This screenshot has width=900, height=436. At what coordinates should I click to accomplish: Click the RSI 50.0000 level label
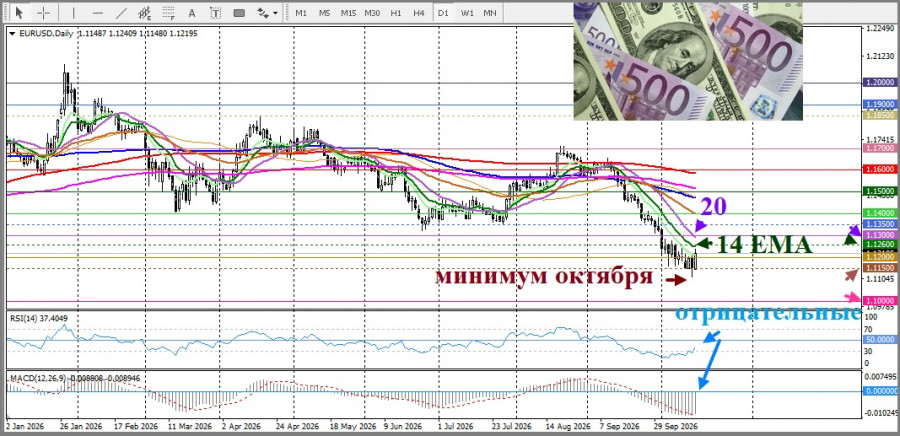click(879, 340)
